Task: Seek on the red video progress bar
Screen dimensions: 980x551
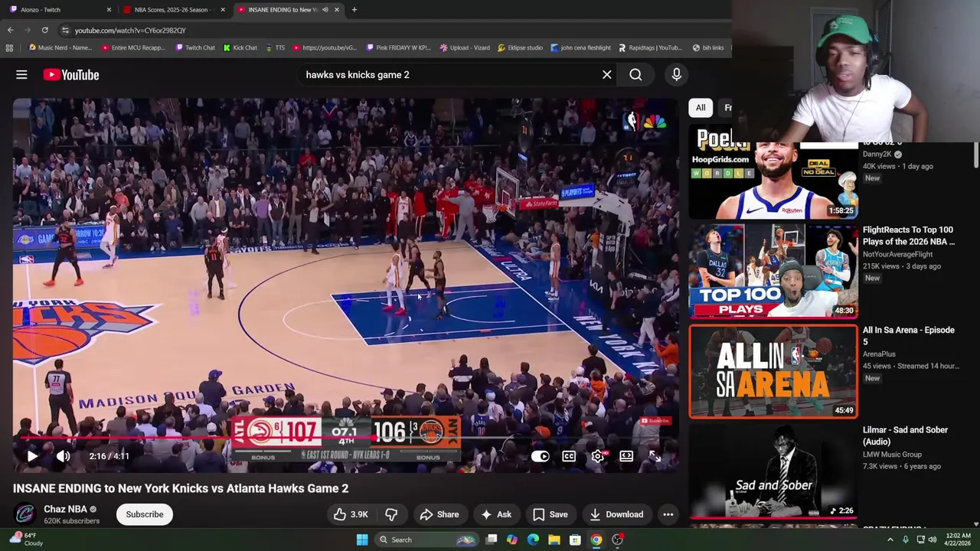Action: point(345,439)
